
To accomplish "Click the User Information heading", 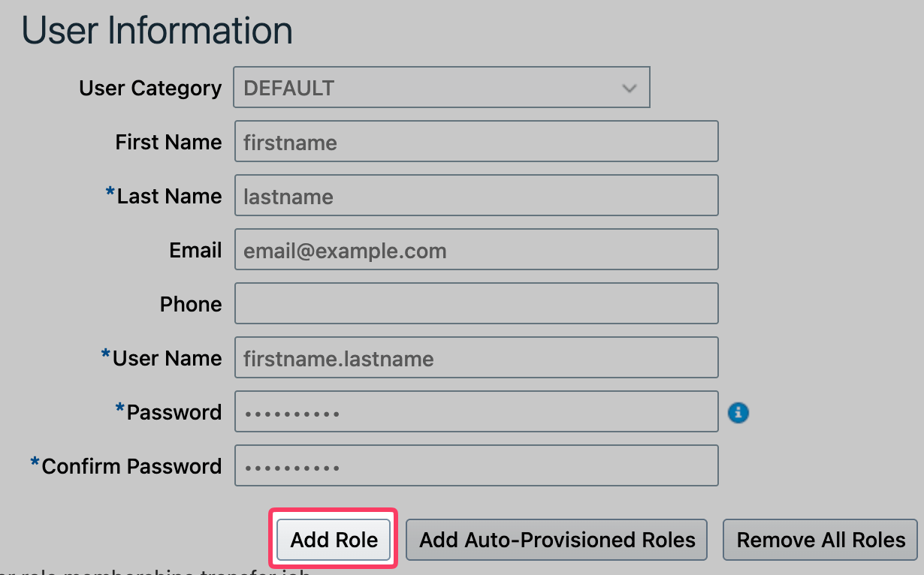I will click(157, 31).
